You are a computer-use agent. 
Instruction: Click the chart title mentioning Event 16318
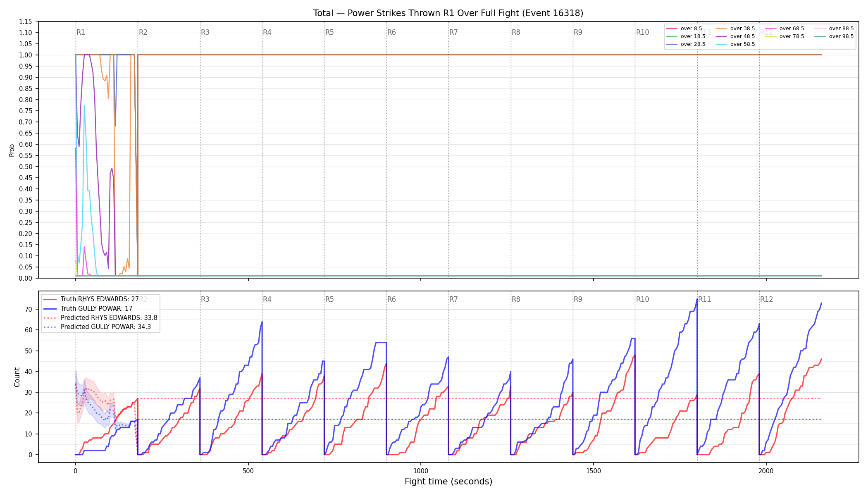pos(448,13)
